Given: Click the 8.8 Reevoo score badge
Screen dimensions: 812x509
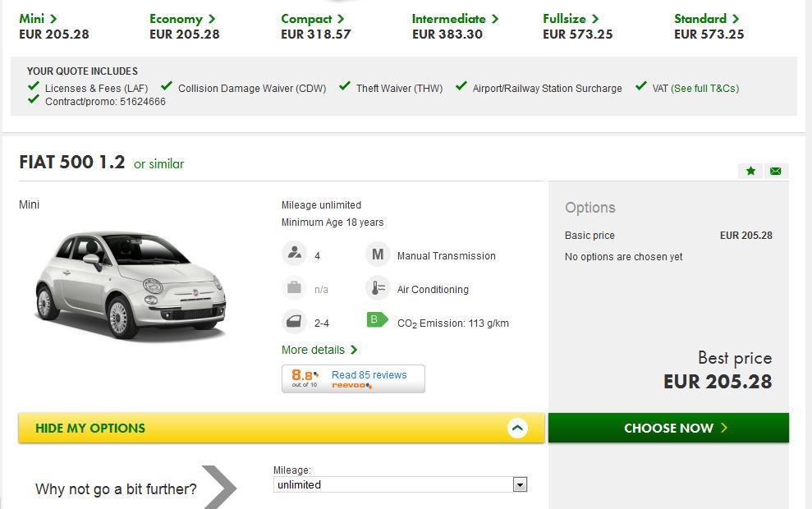Looking at the screenshot, I should pos(305,378).
